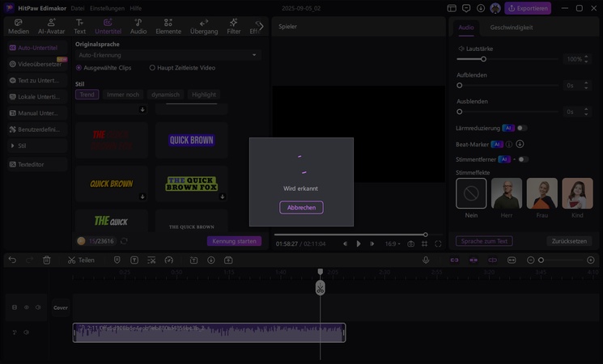Select the Immer noch style filter
The width and height of the screenshot is (603, 364).
(x=123, y=95)
